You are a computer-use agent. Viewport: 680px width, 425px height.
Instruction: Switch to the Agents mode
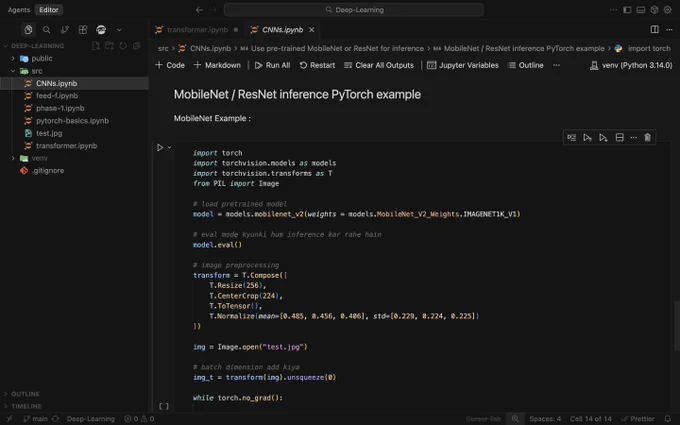(19, 10)
